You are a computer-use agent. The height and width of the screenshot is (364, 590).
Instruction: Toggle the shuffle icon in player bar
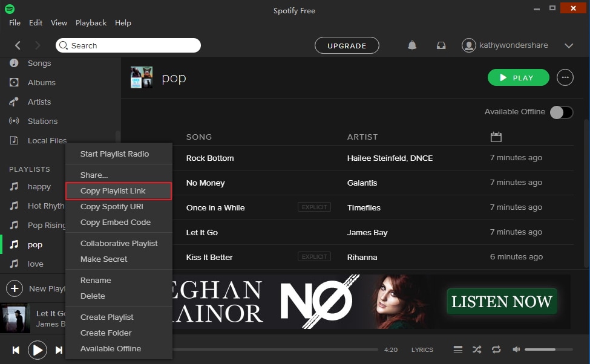477,349
